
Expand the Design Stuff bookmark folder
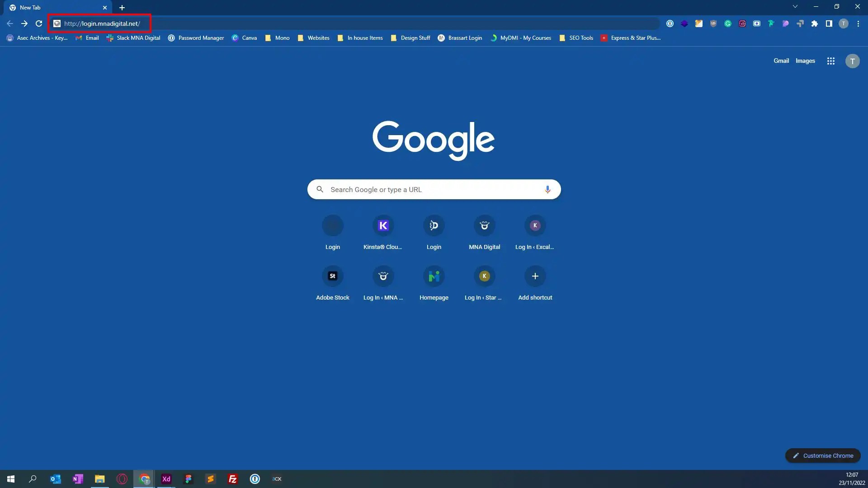pyautogui.click(x=410, y=38)
